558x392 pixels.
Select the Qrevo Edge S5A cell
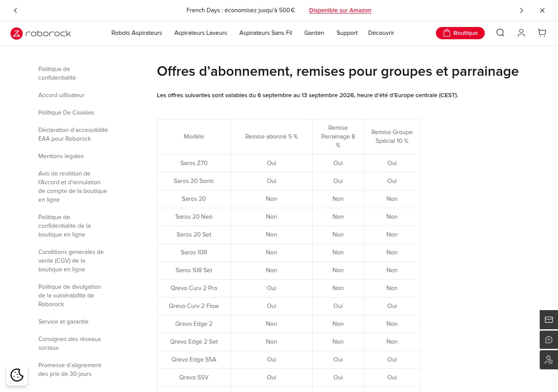pyautogui.click(x=194, y=359)
